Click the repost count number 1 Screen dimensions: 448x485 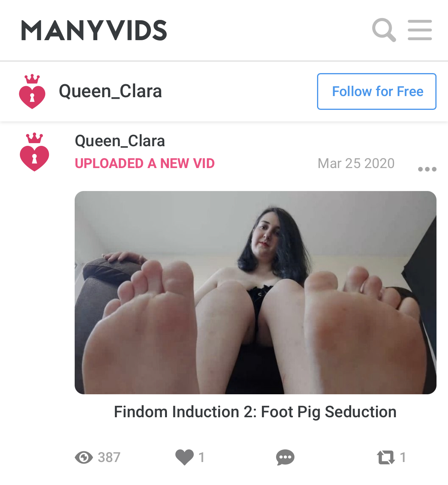(x=403, y=457)
